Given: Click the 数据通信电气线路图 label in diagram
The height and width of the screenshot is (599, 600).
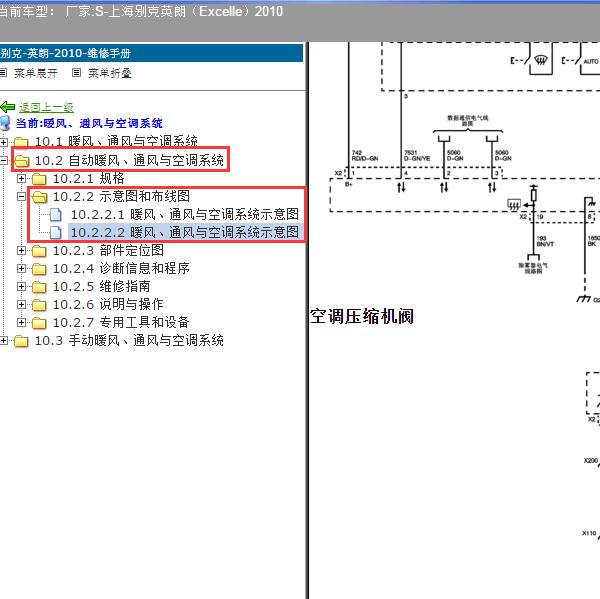Looking at the screenshot, I should (468, 121).
